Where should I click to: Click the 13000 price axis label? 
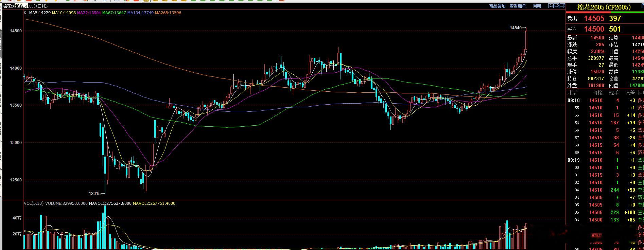click(x=16, y=143)
